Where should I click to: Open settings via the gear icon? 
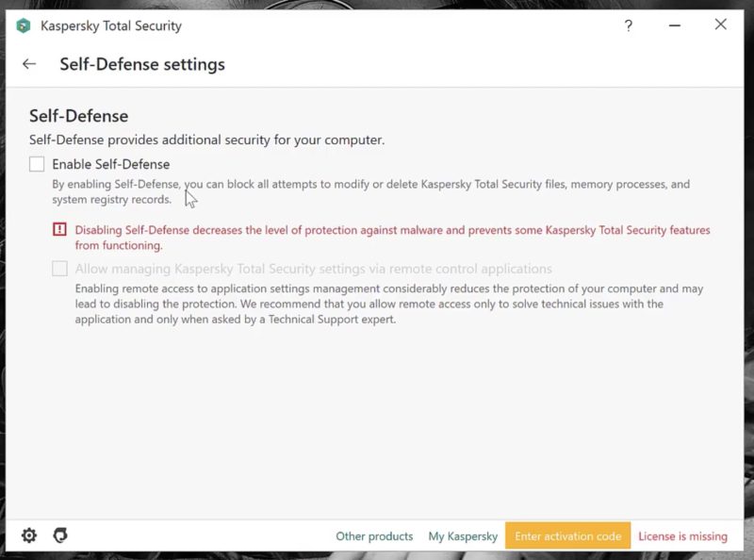[29, 535]
